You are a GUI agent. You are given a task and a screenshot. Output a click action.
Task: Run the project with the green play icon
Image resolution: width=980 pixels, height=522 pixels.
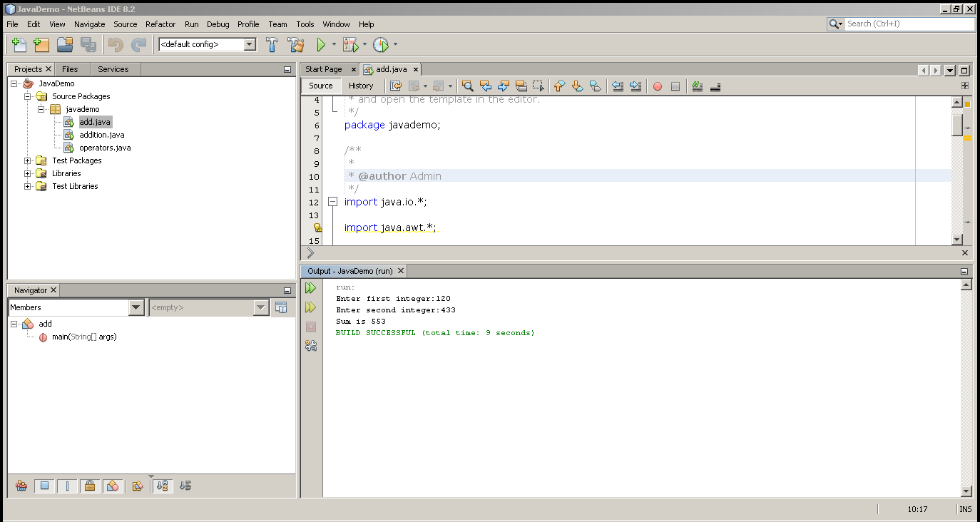321,44
